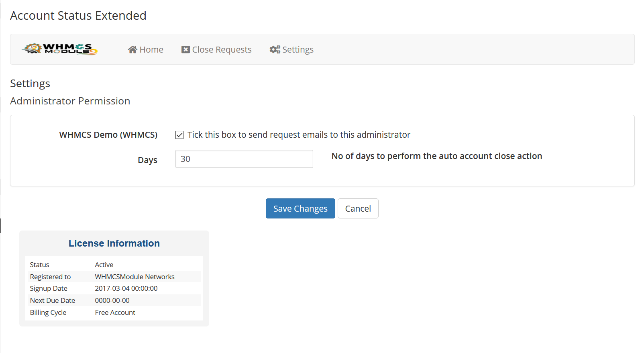Click the 'Tick this box' checkbox label

[x=299, y=135]
